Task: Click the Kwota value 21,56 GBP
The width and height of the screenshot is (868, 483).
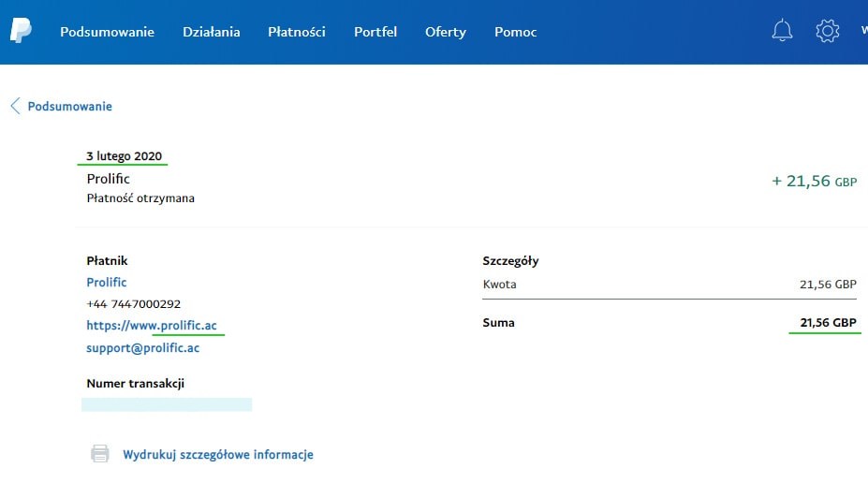Action: pos(828,285)
